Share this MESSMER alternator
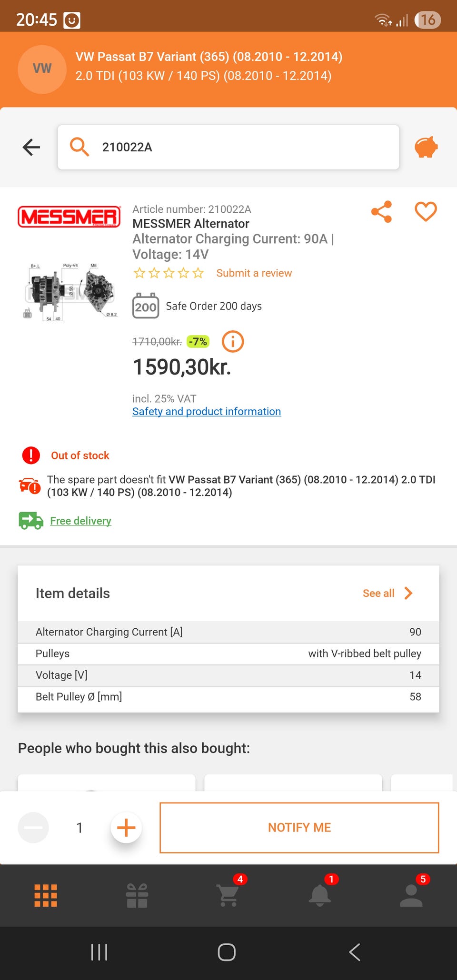The width and height of the screenshot is (457, 980). (x=381, y=212)
